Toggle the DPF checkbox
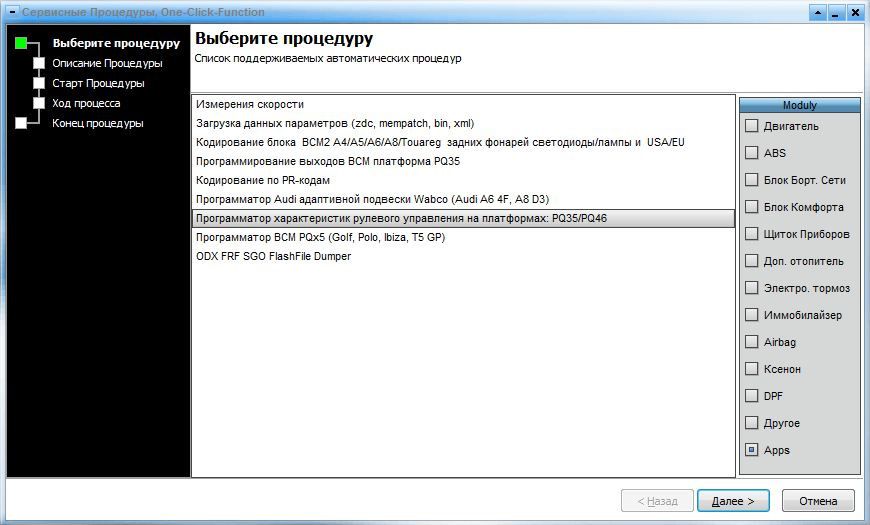This screenshot has height=525, width=870. pyautogui.click(x=751, y=396)
